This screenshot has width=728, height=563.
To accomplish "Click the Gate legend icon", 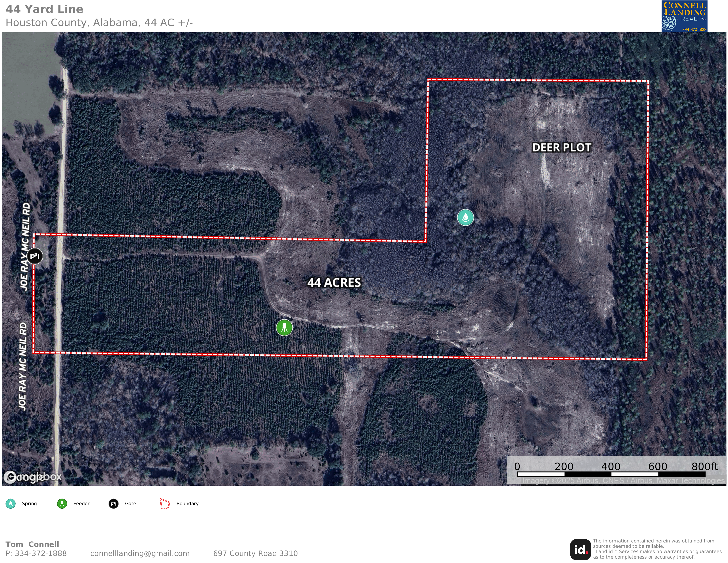I will click(114, 504).
